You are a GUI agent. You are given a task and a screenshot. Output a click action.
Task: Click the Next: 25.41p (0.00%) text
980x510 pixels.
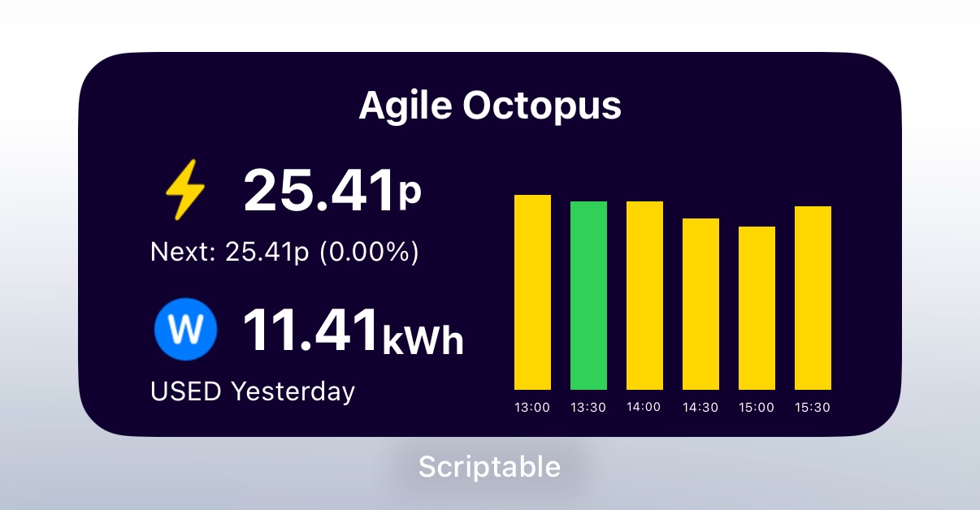pyautogui.click(x=284, y=253)
